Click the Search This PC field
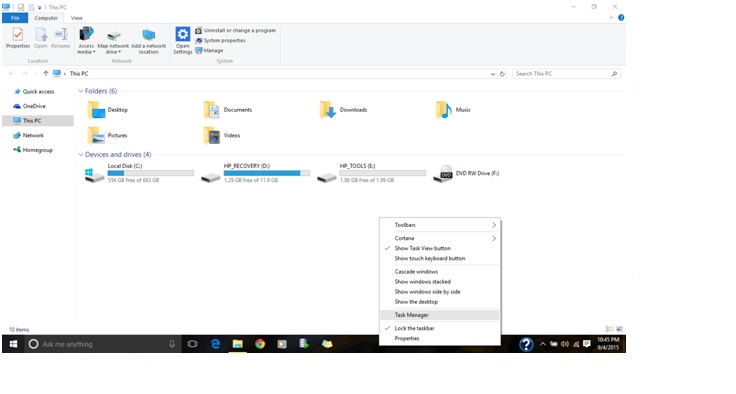 [566, 74]
